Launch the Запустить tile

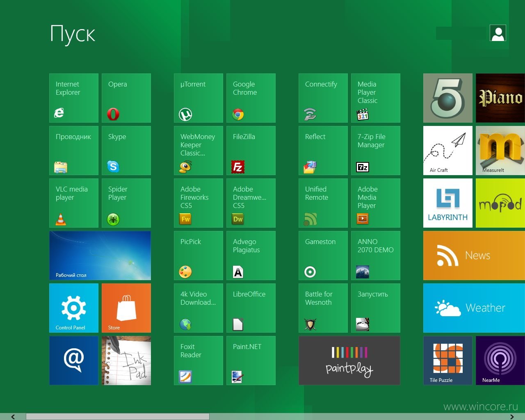[x=376, y=308]
